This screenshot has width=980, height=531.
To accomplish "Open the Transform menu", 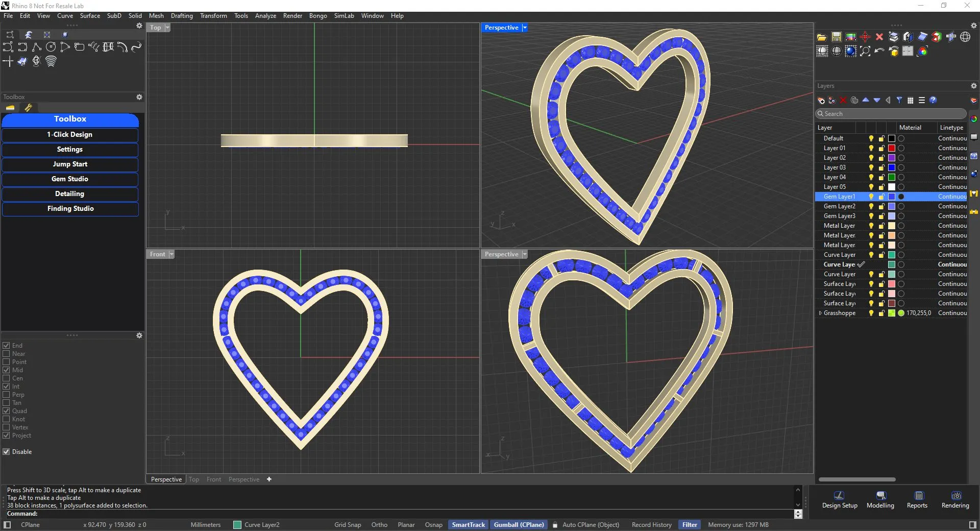I will (213, 16).
